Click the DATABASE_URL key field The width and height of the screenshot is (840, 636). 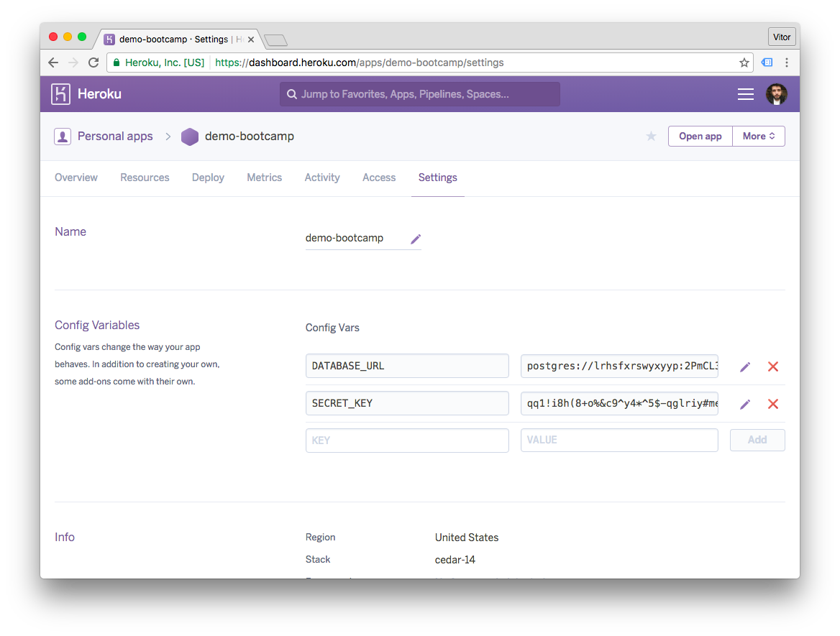(x=407, y=367)
